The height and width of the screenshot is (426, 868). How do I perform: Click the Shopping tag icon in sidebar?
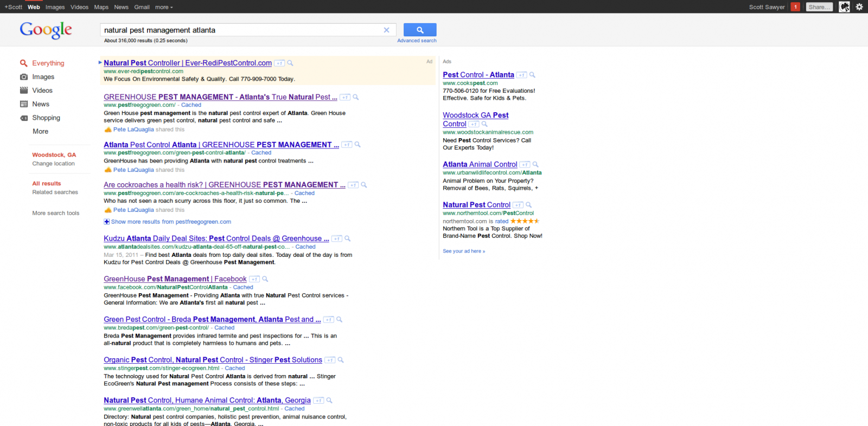24,118
